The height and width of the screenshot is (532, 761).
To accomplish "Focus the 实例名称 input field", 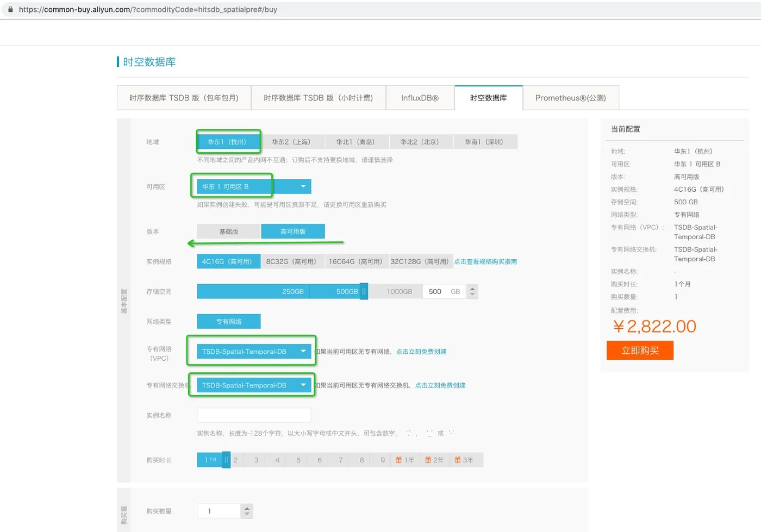I will [254, 415].
